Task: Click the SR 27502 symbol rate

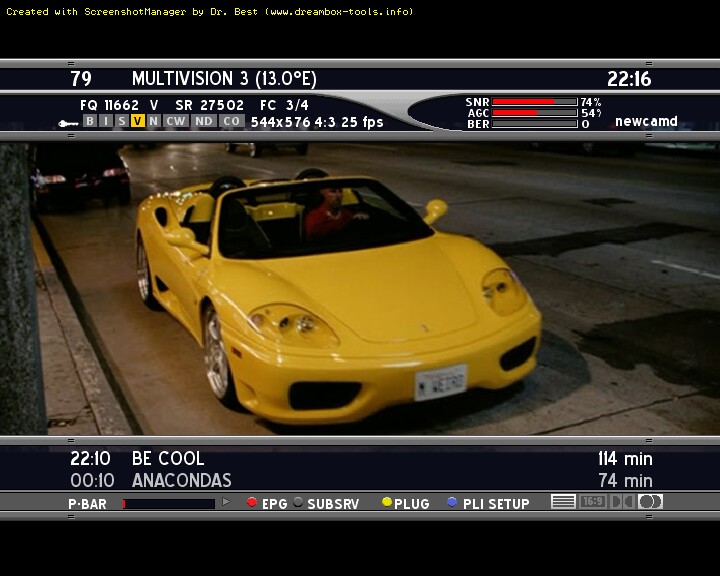Action: point(209,105)
